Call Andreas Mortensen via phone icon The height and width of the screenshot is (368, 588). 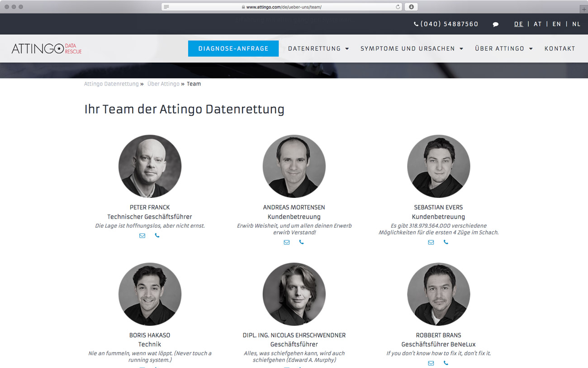(x=301, y=242)
